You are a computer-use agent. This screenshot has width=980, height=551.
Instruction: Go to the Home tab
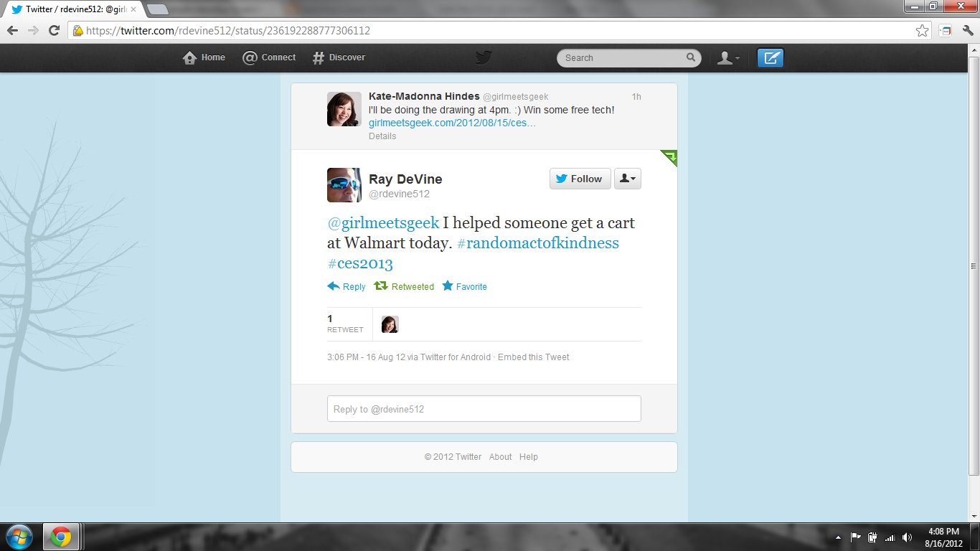(204, 57)
